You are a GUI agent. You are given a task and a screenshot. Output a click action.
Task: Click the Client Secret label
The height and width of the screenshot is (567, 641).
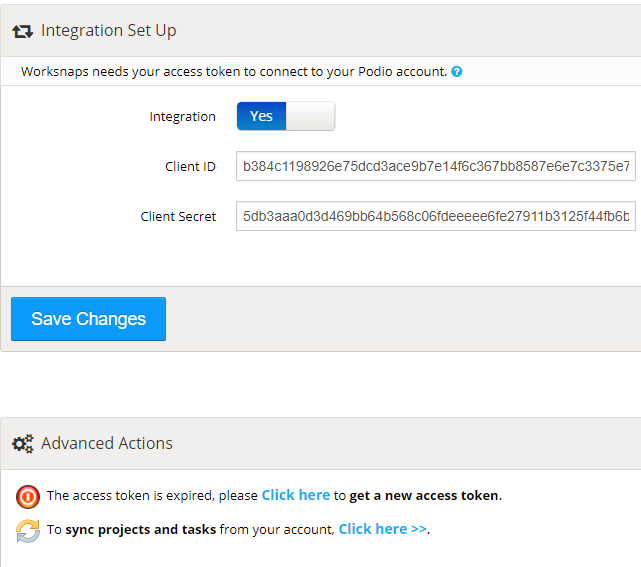tap(178, 216)
